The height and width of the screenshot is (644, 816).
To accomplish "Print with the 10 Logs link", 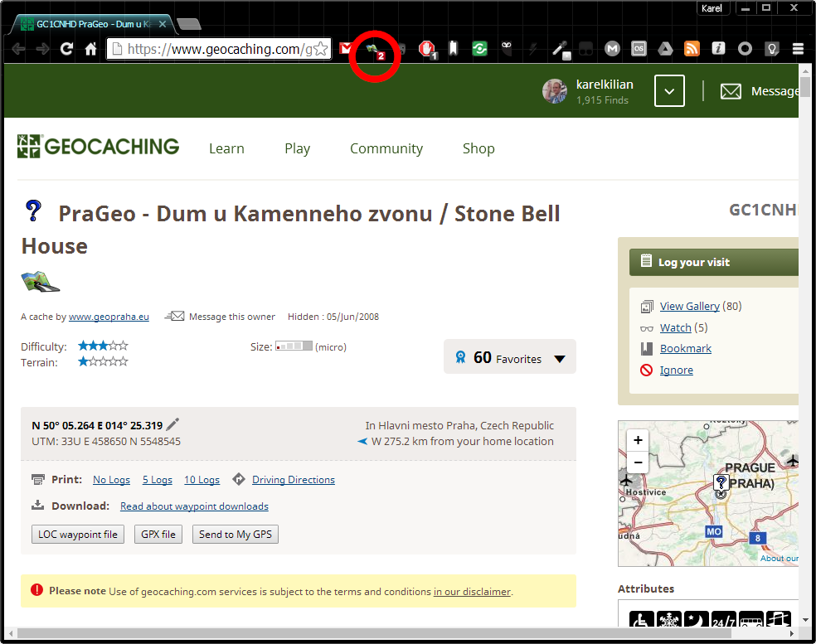I will (202, 480).
